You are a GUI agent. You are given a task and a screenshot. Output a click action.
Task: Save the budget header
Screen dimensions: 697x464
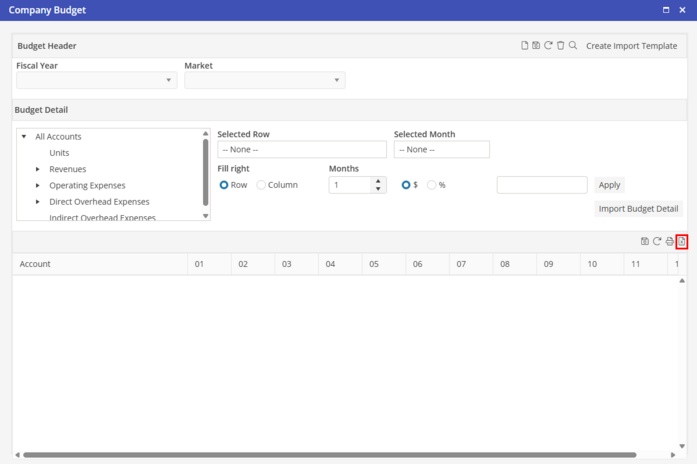coord(537,46)
